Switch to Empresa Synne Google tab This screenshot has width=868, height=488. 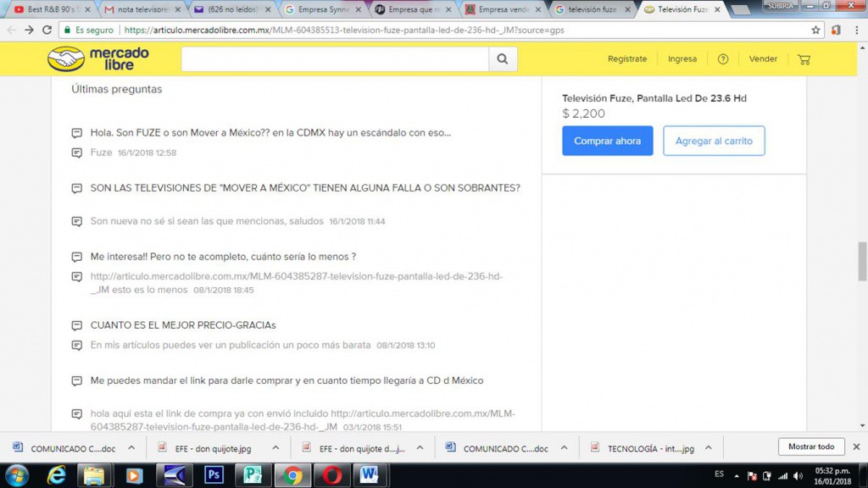coord(321,9)
